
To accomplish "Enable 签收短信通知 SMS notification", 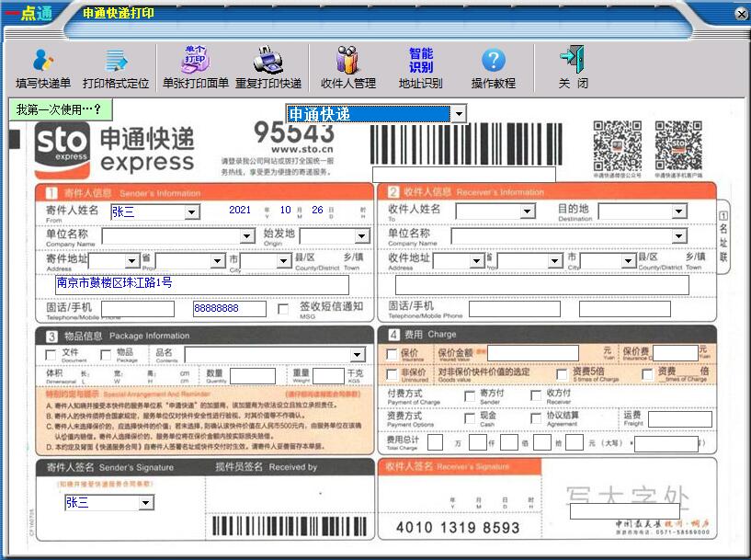I will (282, 309).
